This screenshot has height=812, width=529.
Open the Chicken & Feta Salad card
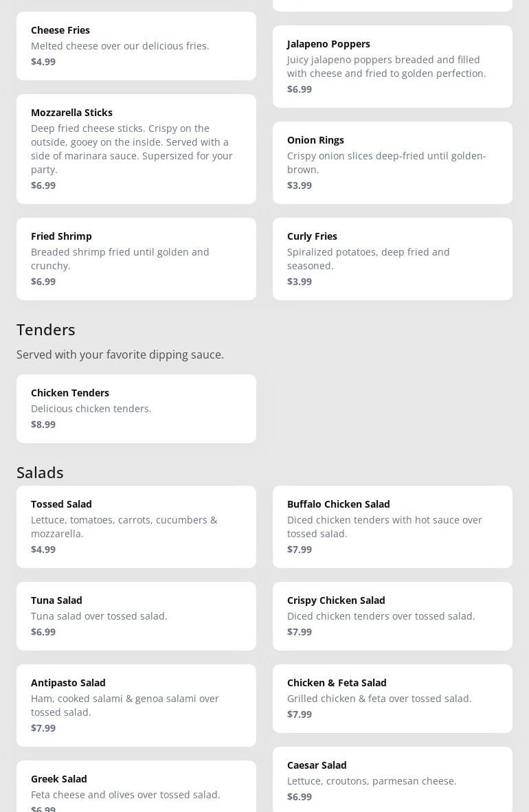392,699
